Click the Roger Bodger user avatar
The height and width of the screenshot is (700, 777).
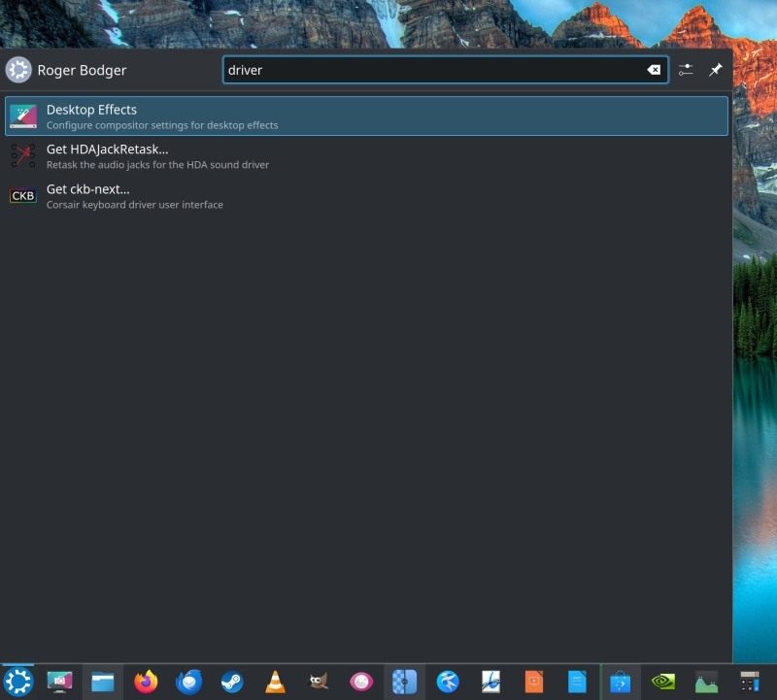coord(18,69)
